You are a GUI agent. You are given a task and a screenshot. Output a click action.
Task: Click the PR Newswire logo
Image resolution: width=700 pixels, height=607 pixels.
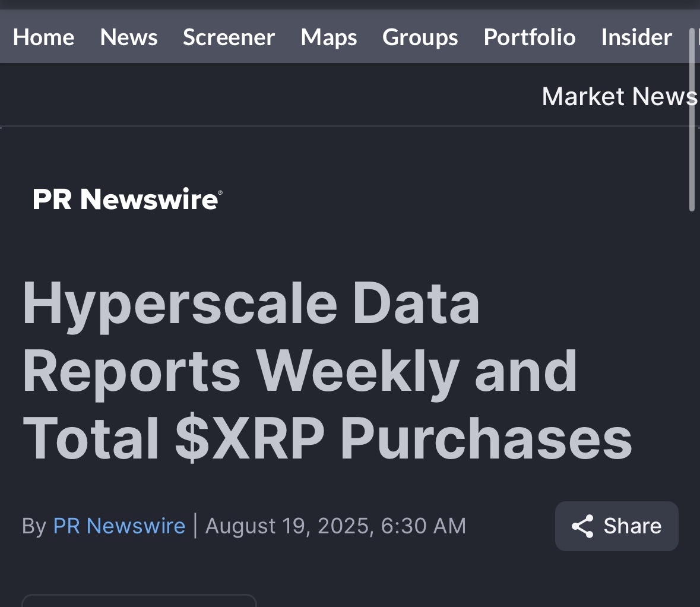point(127,199)
